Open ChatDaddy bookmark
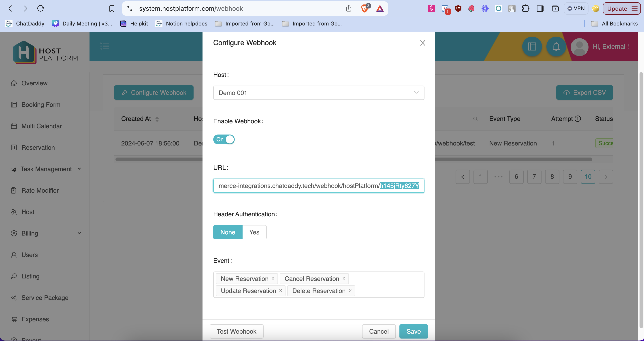 click(25, 23)
